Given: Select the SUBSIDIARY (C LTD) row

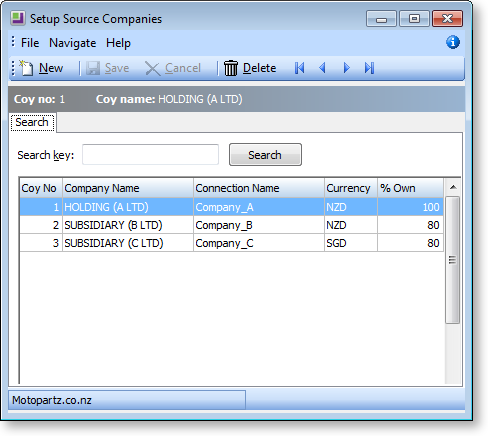Looking at the screenshot, I should (x=231, y=243).
